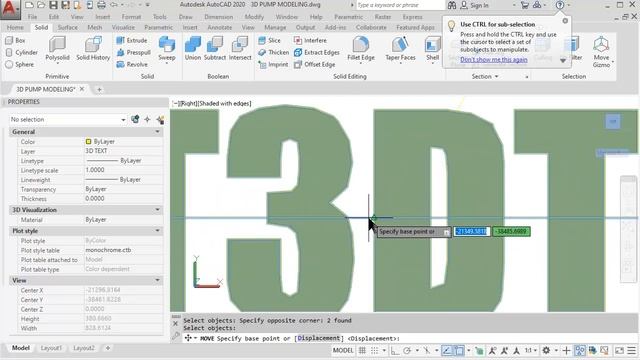This screenshot has height=360, width=640.
Task: Toggle clean screen in status bar
Action: coord(619,351)
